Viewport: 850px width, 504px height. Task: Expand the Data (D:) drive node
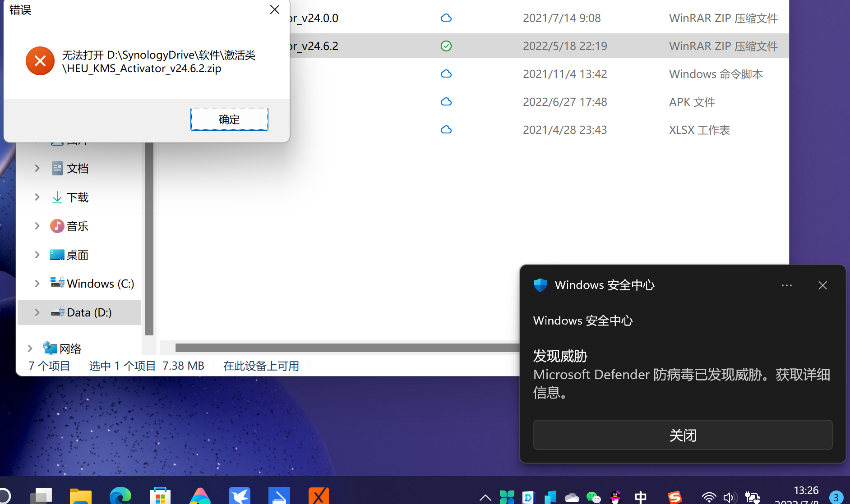coord(37,312)
